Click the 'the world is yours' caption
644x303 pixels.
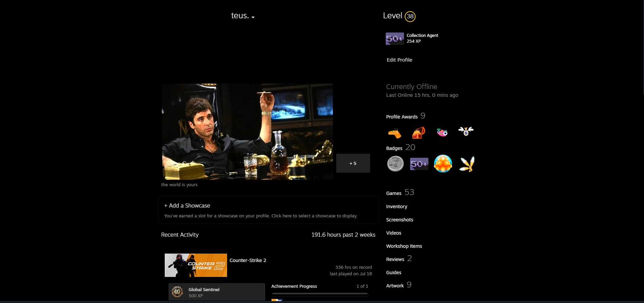179,185
